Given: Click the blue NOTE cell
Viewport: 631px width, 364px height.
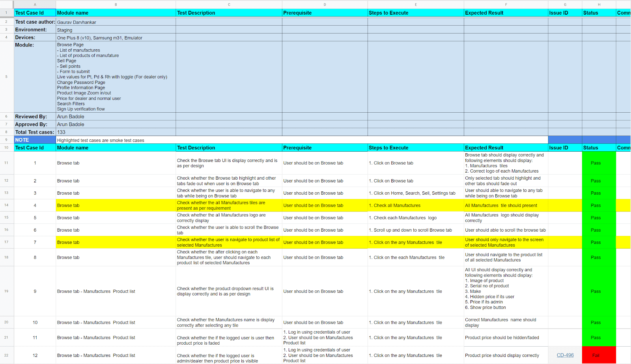Looking at the screenshot, I should click(35, 140).
